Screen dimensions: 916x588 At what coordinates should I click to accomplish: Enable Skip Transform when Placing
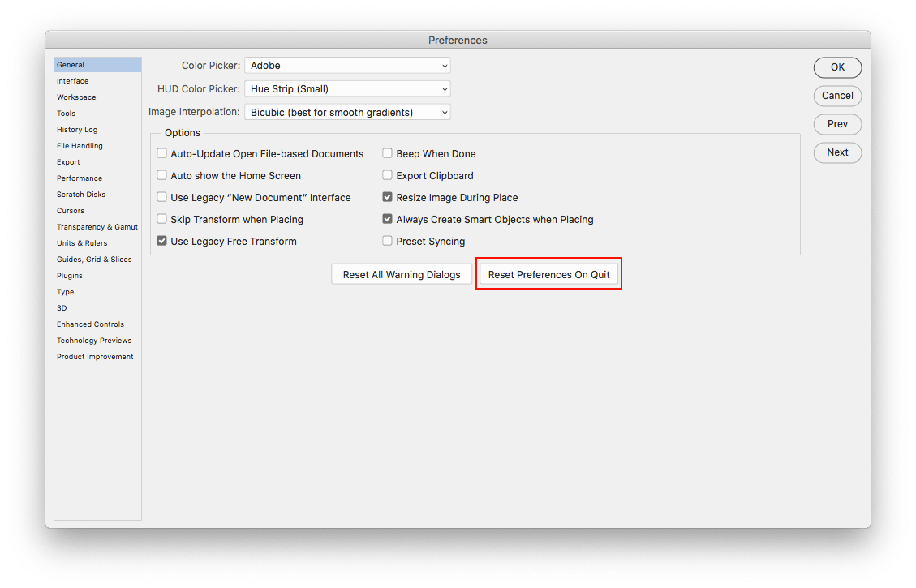click(x=161, y=219)
